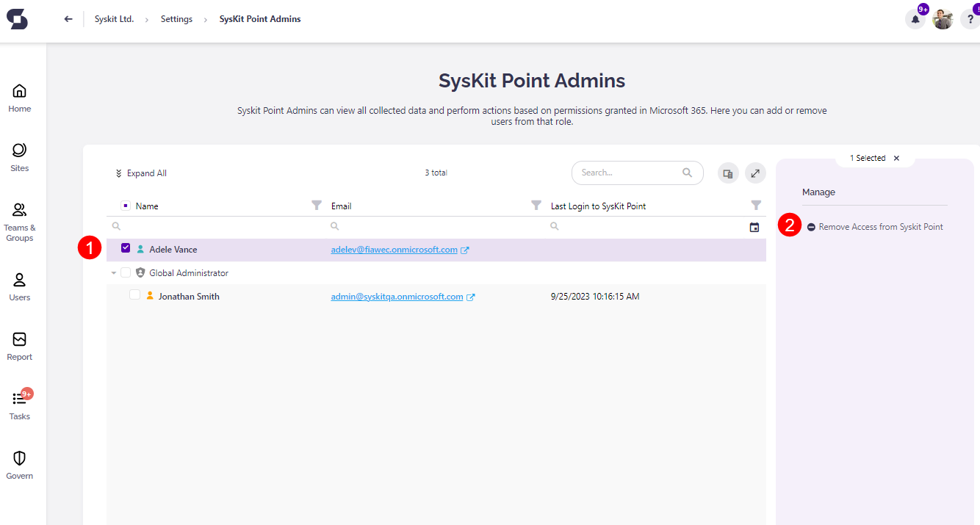Toggle the select-all checkbox in Name header

[125, 206]
